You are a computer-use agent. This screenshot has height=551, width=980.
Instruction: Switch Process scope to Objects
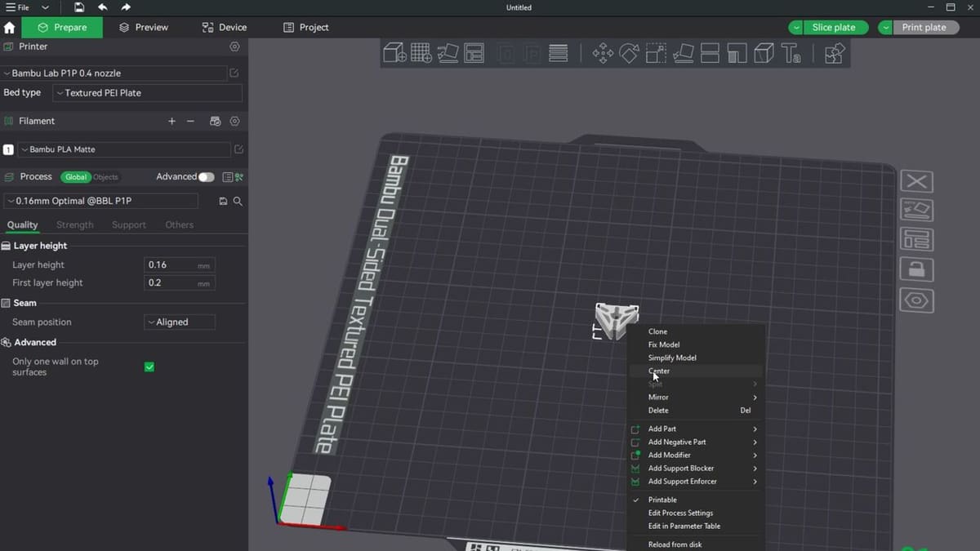(105, 177)
